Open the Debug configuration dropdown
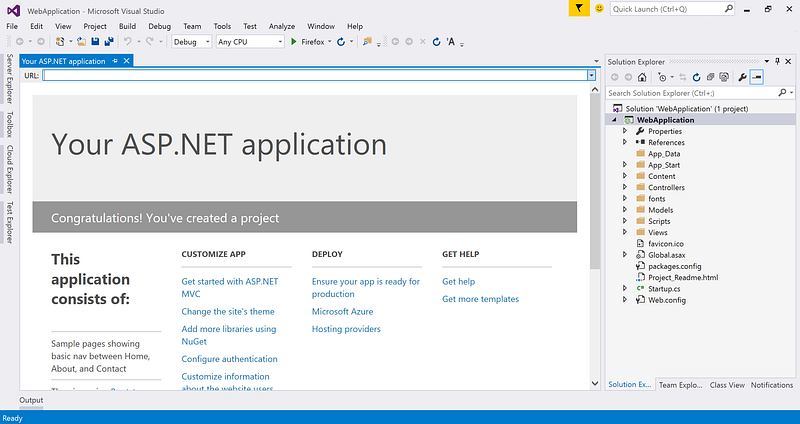The height and width of the screenshot is (424, 800). 208,42
